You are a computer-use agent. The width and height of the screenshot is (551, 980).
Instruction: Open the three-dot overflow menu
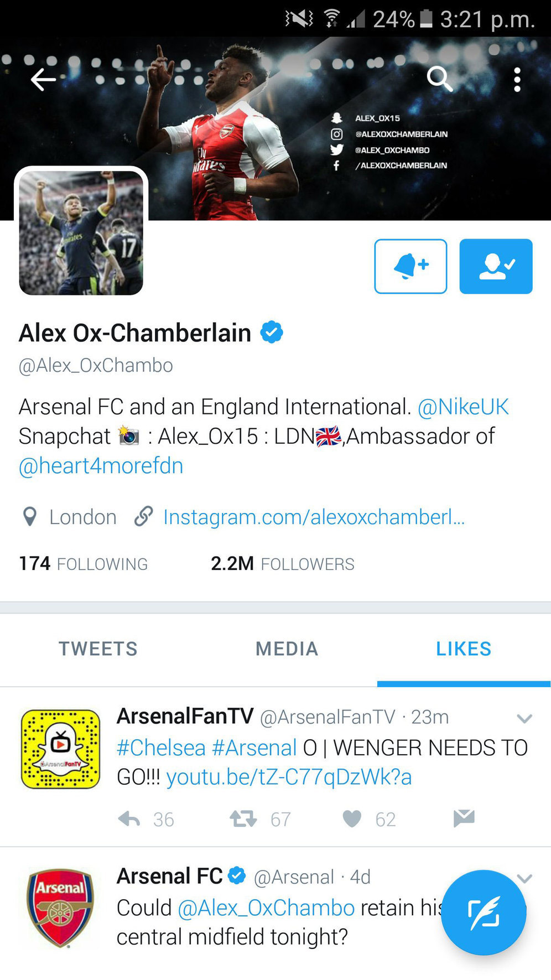[x=517, y=80]
